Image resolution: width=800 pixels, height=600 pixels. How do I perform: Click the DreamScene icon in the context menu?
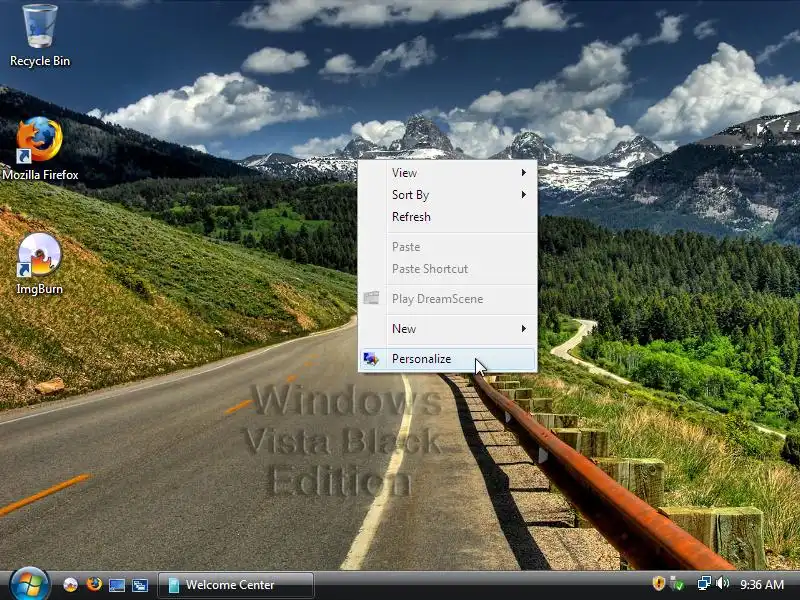(371, 298)
